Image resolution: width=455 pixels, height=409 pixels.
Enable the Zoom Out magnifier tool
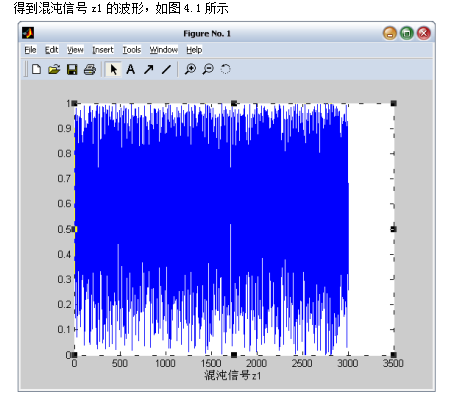coord(208,69)
